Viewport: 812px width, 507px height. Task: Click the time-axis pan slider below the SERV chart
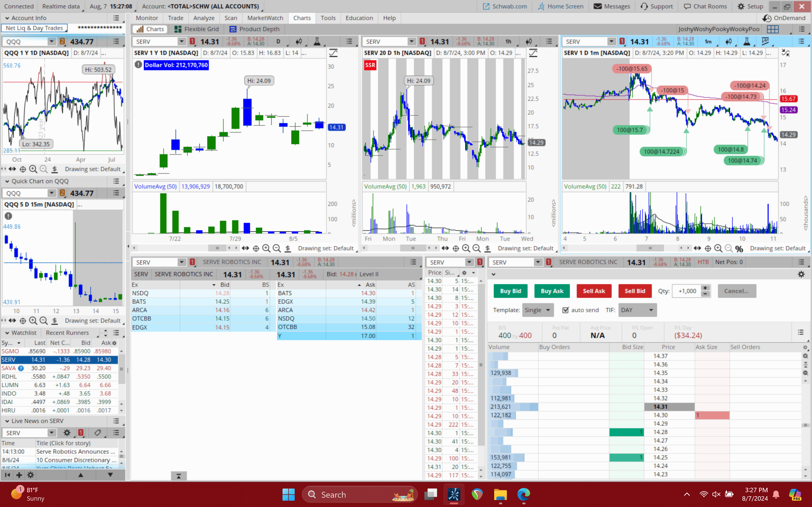point(217,248)
